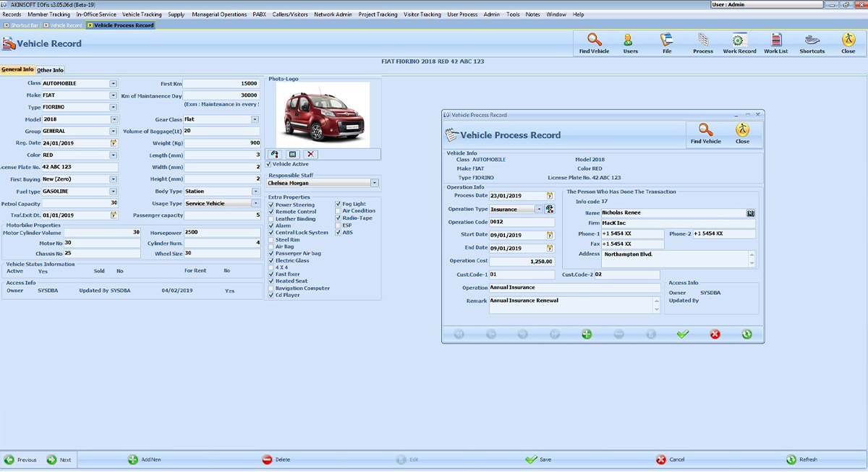Click green plus add icon in process window

pos(587,334)
